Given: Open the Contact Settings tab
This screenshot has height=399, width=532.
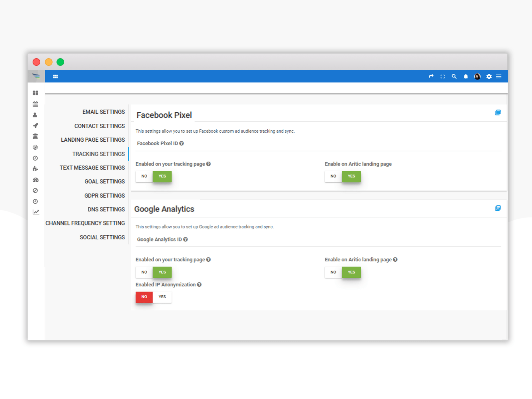Looking at the screenshot, I should pyautogui.click(x=100, y=126).
